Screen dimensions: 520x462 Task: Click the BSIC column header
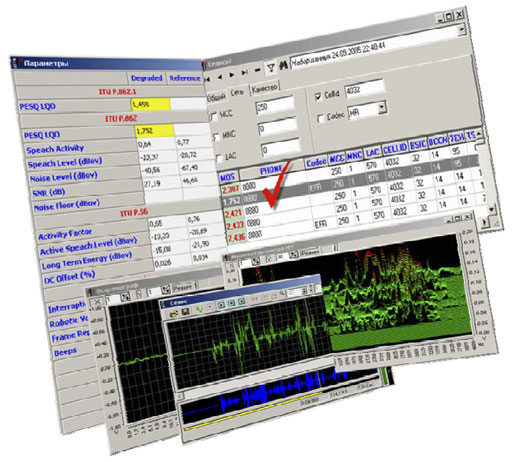point(418,145)
